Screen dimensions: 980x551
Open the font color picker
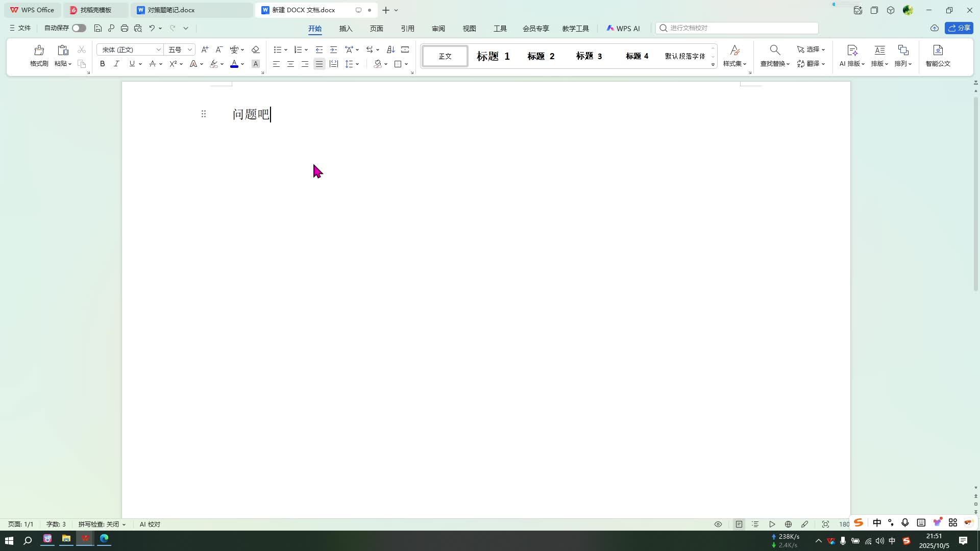tap(234, 64)
